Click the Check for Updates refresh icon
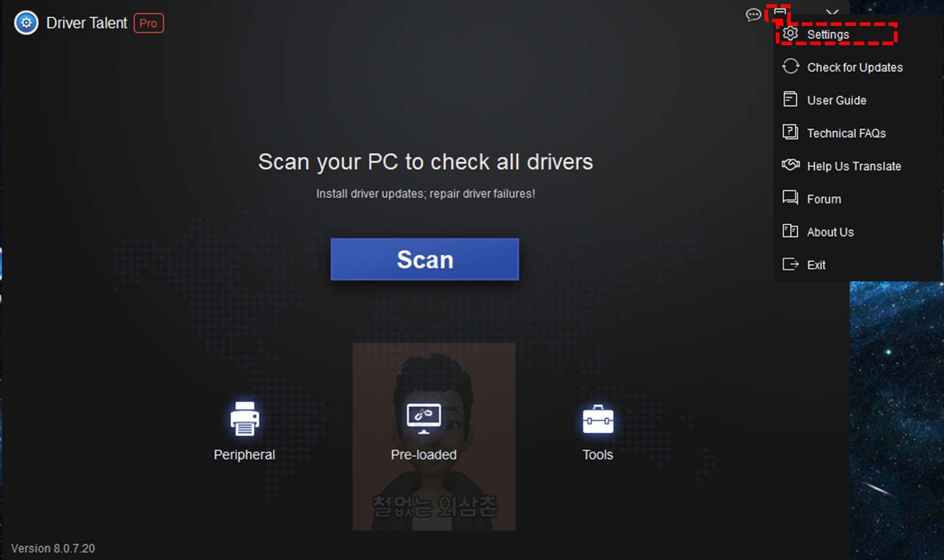This screenshot has height=560, width=944. [x=790, y=66]
